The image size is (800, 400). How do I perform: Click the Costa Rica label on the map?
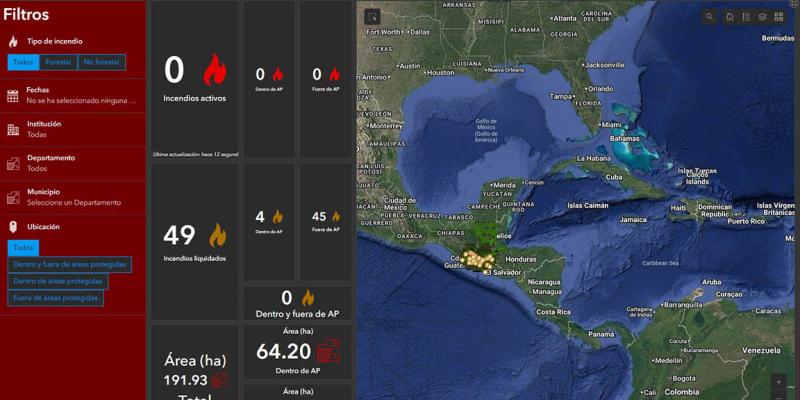click(x=553, y=312)
